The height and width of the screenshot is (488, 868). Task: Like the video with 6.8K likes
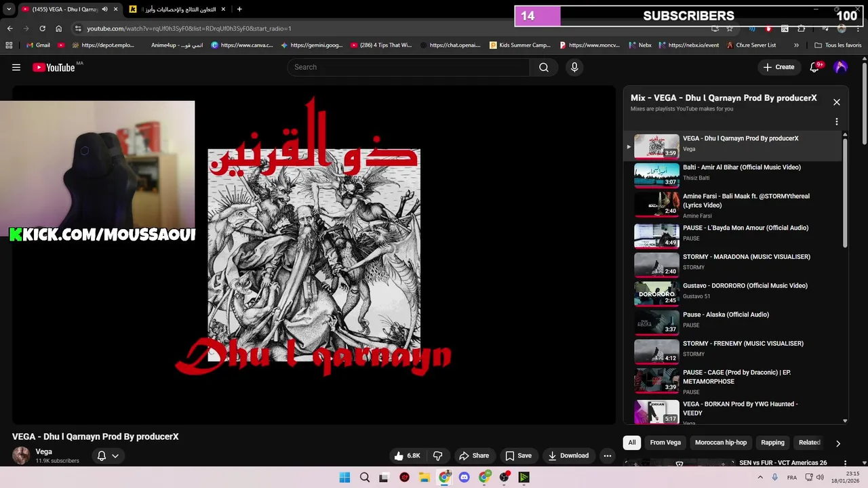[x=407, y=455]
